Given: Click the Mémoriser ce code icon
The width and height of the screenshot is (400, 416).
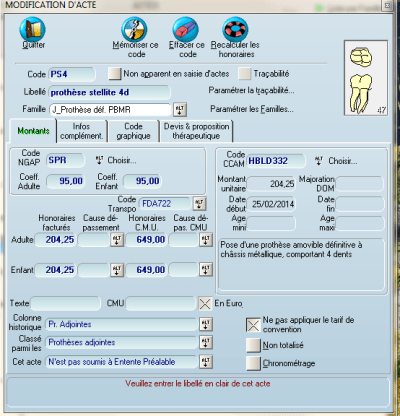Looking at the screenshot, I should pyautogui.click(x=134, y=29).
